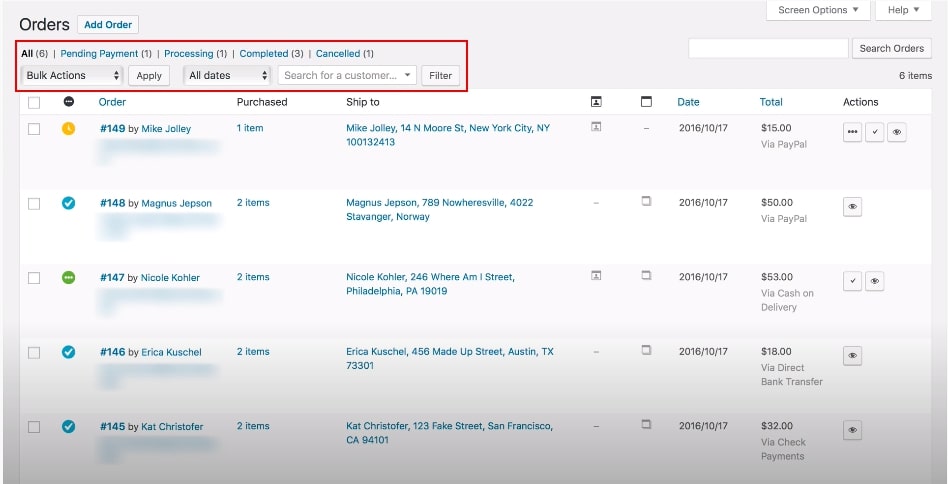Click the processing status icon for order #147

point(68,277)
